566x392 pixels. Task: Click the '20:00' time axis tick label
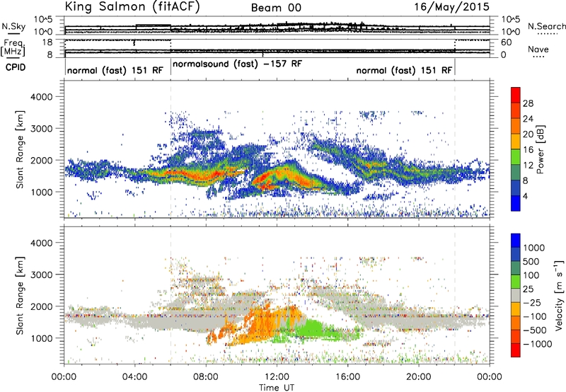(x=419, y=377)
